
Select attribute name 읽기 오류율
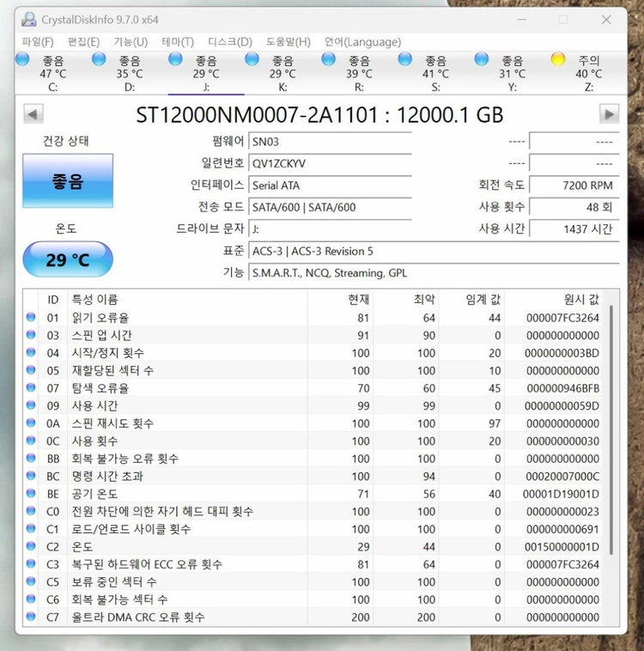[100, 318]
